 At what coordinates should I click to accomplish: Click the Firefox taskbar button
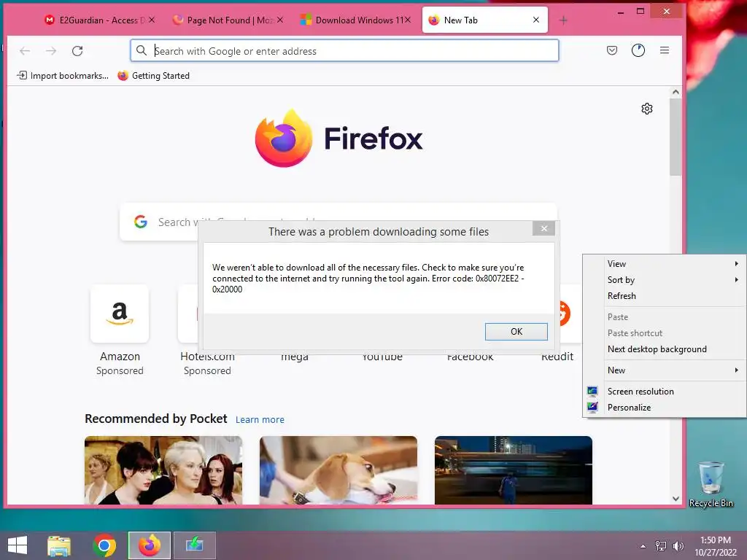(x=150, y=545)
